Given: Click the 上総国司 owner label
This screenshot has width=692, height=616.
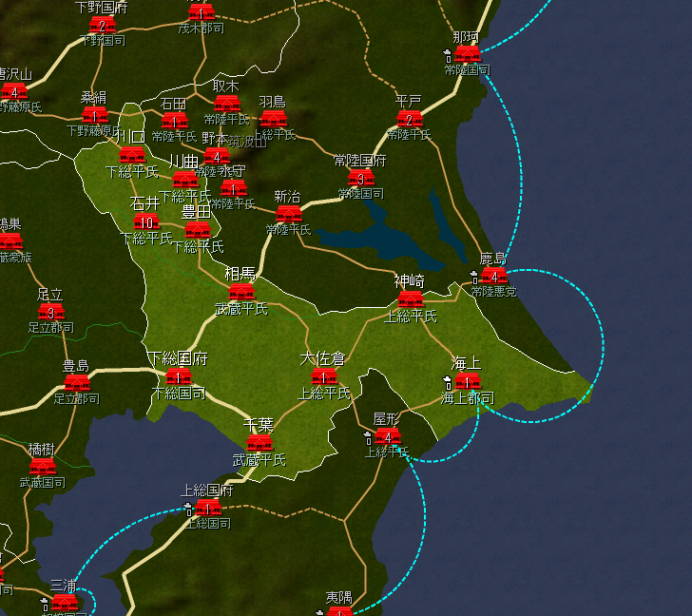Looking at the screenshot, I should pos(208,524).
